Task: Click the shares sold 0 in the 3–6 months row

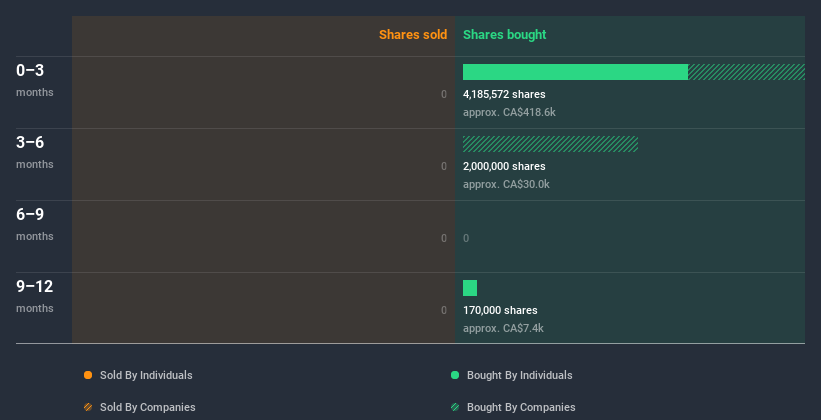Action: pos(444,166)
